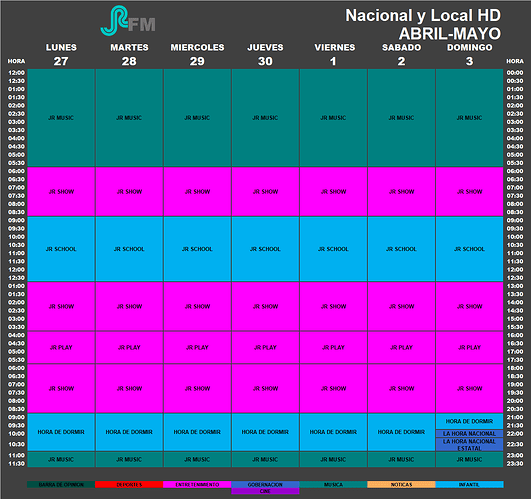Select Viernes JR SHOW block at 13:00
Image resolution: width=531 pixels, height=499 pixels.
333,306
